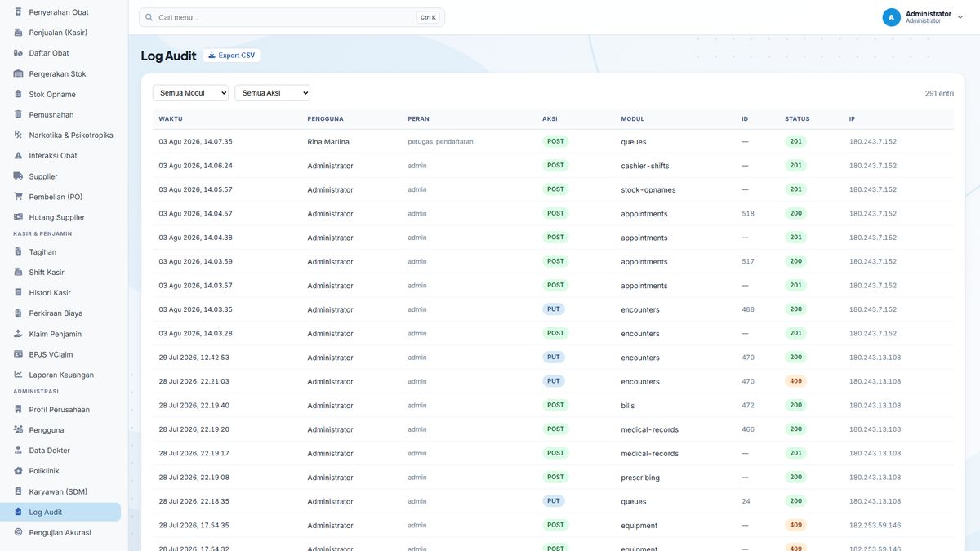Viewport: 980px width, 551px height.
Task: Click the Daftar Obat pill icon
Action: coord(19,53)
